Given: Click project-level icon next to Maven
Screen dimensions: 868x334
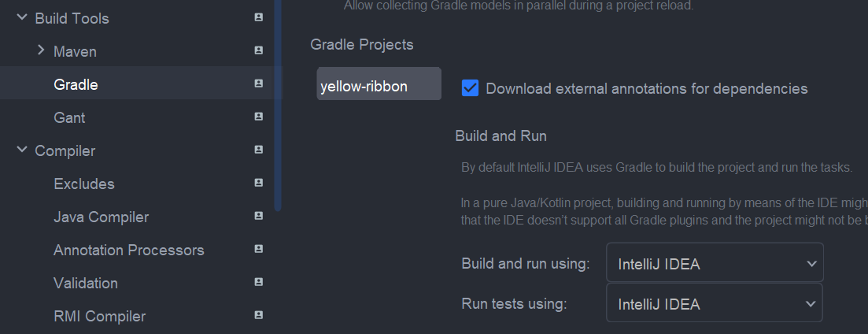Looking at the screenshot, I should click(258, 50).
